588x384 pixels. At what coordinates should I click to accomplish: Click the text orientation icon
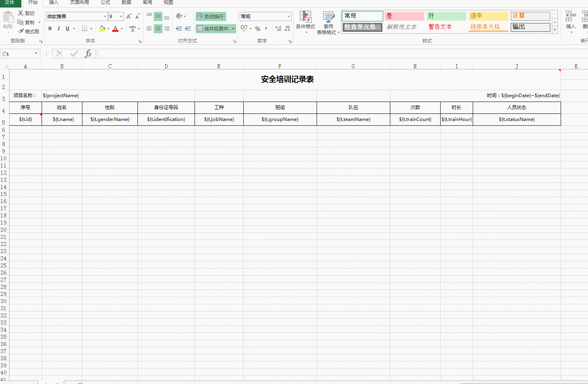pyautogui.click(x=179, y=16)
